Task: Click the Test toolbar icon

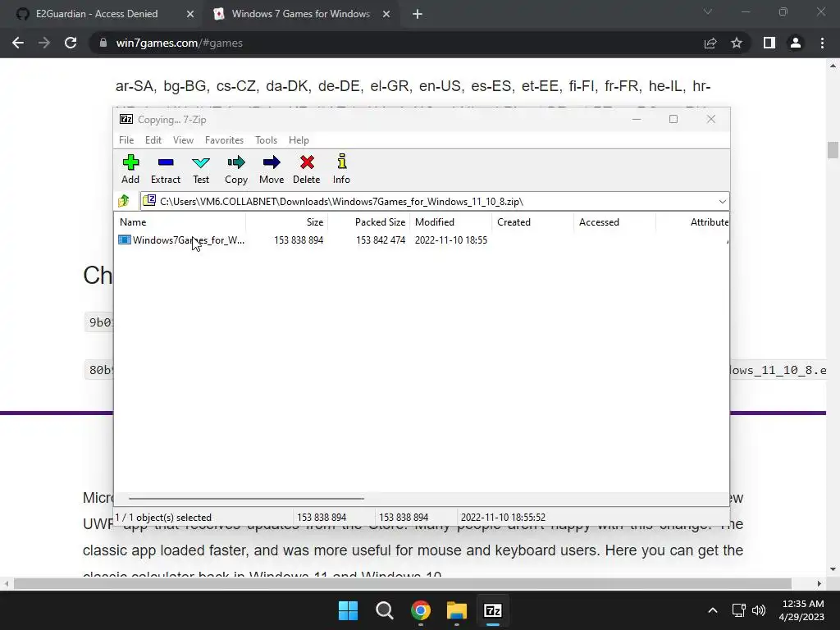Action: (201, 169)
